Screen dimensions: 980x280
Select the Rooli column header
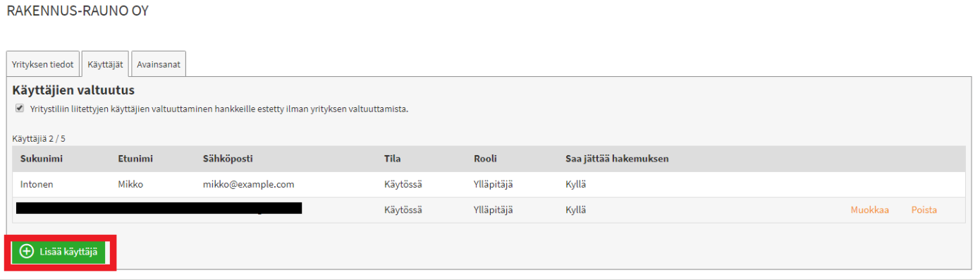pyautogui.click(x=485, y=159)
